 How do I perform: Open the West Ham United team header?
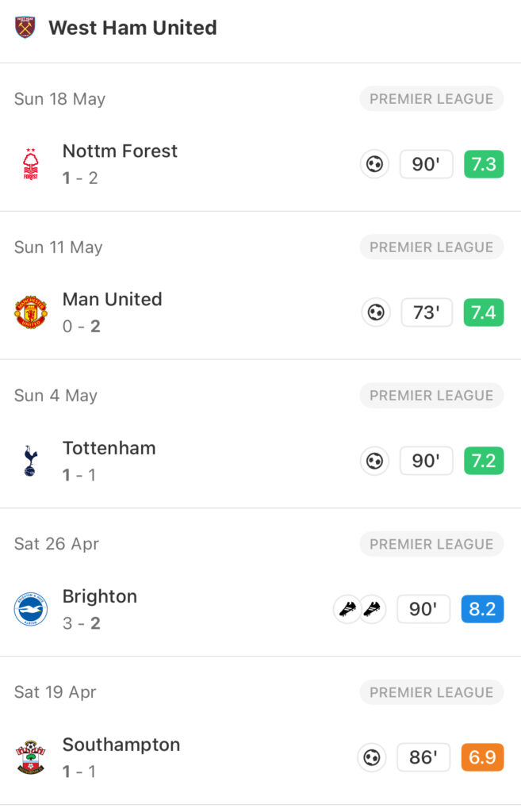coord(260,28)
